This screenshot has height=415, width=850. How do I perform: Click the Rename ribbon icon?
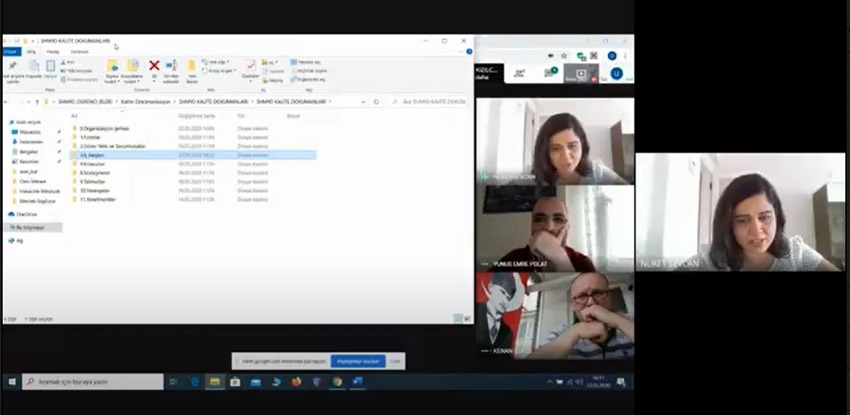(x=171, y=68)
